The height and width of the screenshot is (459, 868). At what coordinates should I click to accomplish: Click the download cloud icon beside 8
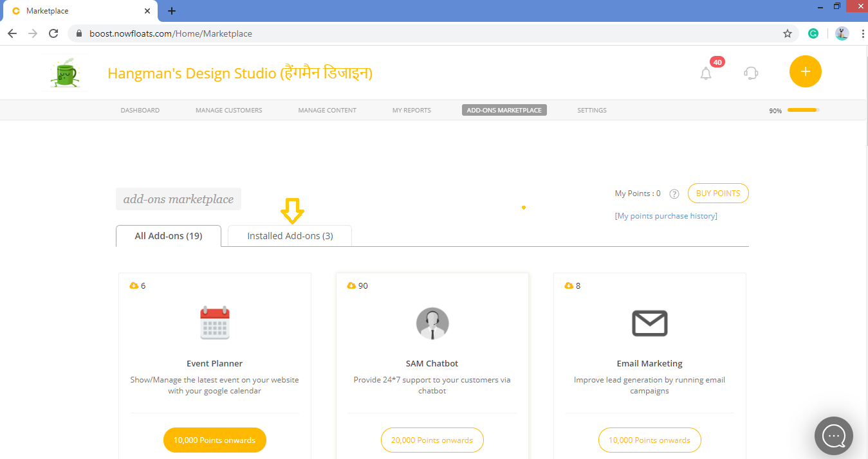click(x=569, y=285)
